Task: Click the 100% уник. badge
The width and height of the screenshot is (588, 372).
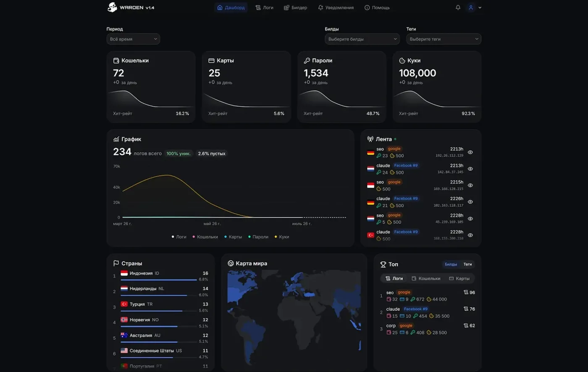Action: click(178, 154)
